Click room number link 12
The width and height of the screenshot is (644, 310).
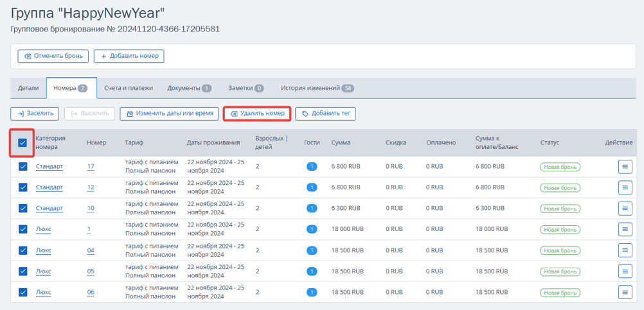(91, 187)
